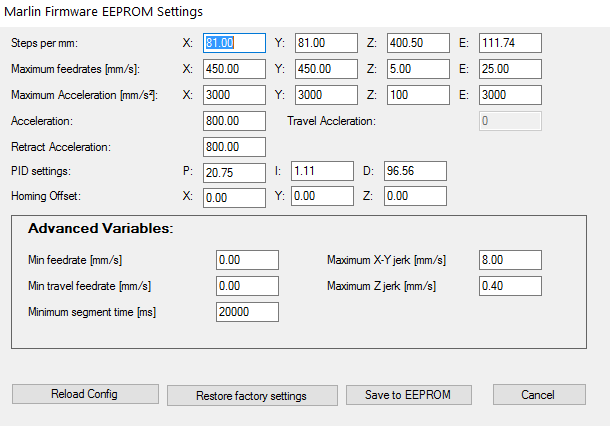610x426 pixels.
Task: Click the PID D value field
Action: pyautogui.click(x=415, y=171)
